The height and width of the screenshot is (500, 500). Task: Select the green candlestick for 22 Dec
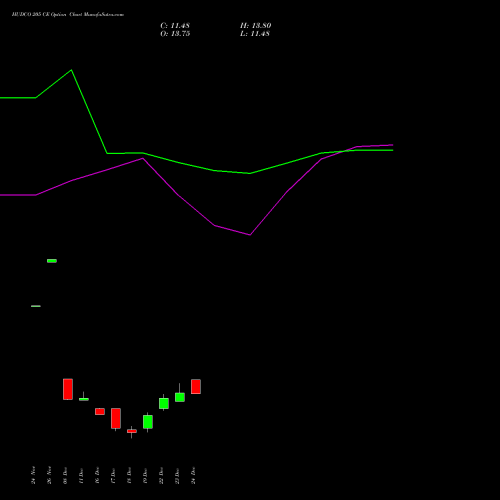[x=164, y=403]
